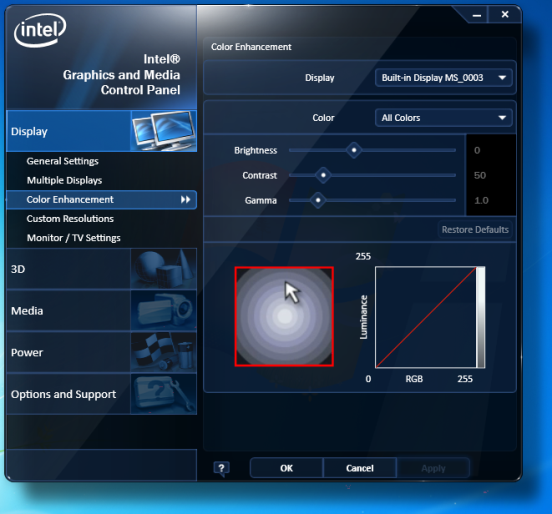552x514 pixels.
Task: Open Monitor / TV Settings
Action: pos(74,238)
